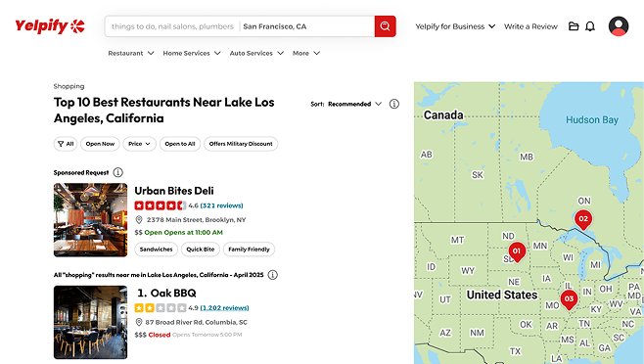
Task: Click the red search magnifier button
Action: pyautogui.click(x=385, y=26)
